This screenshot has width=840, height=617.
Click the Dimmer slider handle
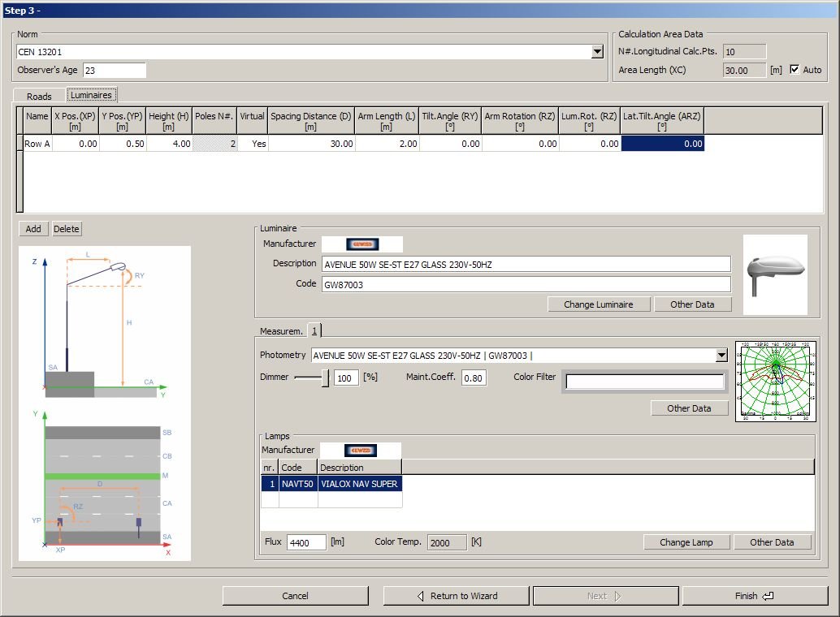pyautogui.click(x=325, y=378)
